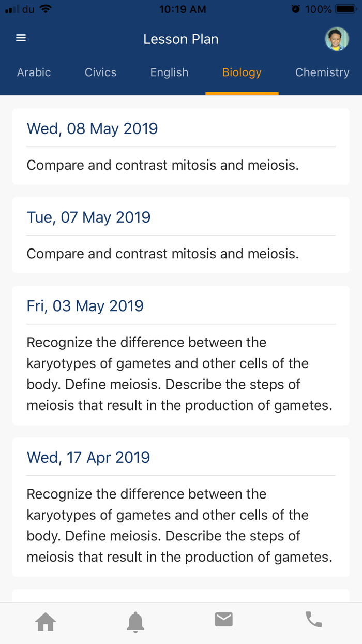This screenshot has height=644, width=362.
Task: Open the Wed, 08 May 2019 lesson
Action: [x=180, y=147]
